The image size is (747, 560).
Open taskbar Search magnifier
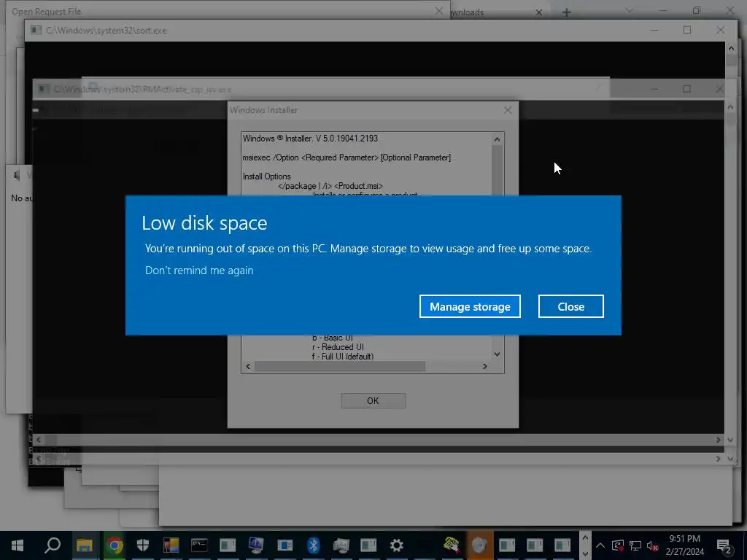53,545
